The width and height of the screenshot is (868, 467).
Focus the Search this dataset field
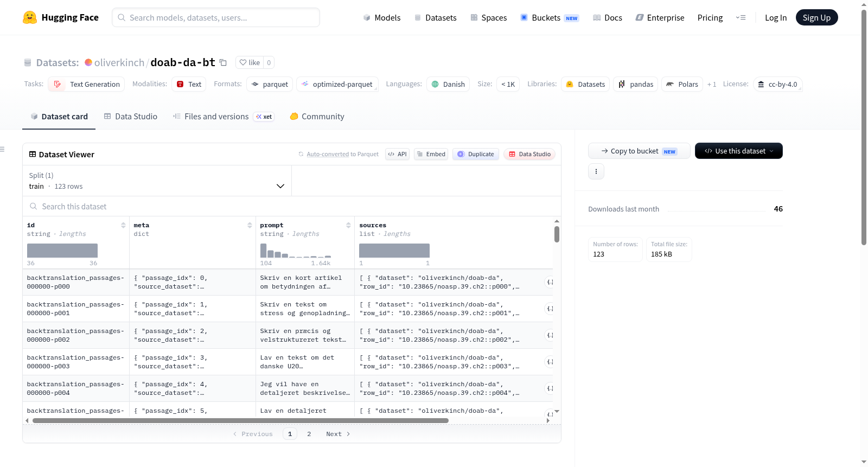pos(292,206)
